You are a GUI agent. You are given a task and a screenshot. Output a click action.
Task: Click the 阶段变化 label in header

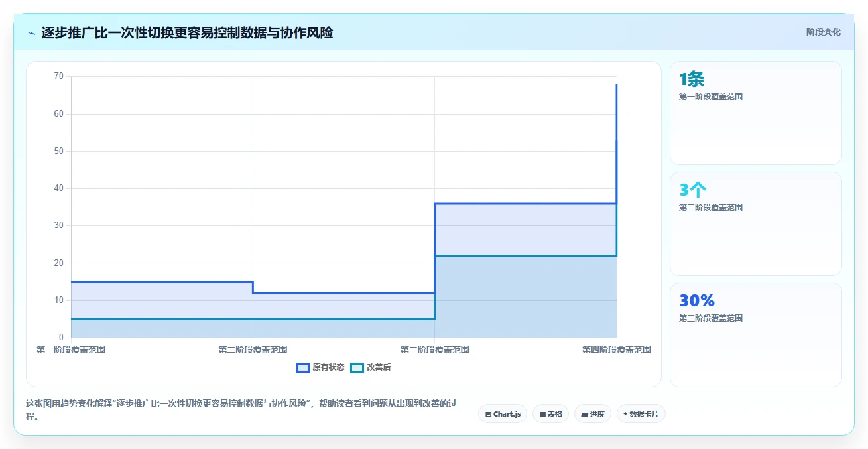click(x=824, y=32)
